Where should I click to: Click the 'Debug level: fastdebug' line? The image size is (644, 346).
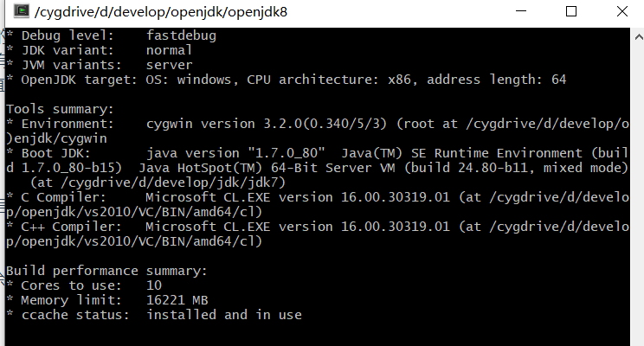pyautogui.click(x=113, y=36)
